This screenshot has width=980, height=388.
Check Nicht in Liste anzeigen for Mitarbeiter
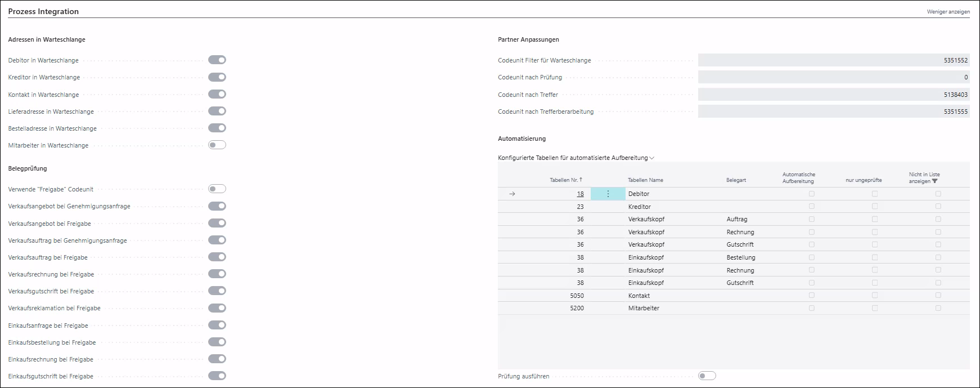(938, 308)
